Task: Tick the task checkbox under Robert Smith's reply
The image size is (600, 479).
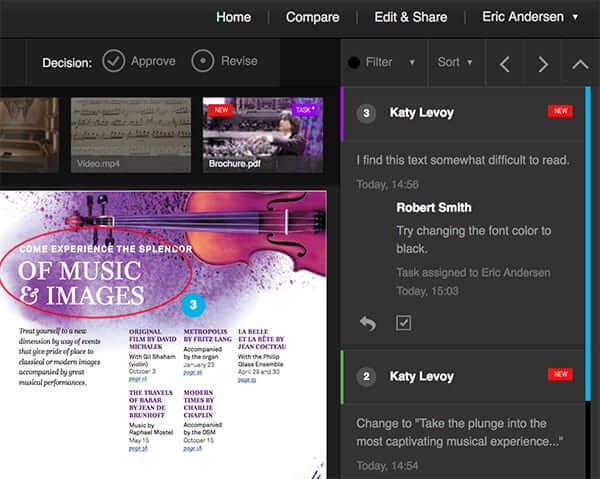Action: pyautogui.click(x=403, y=323)
